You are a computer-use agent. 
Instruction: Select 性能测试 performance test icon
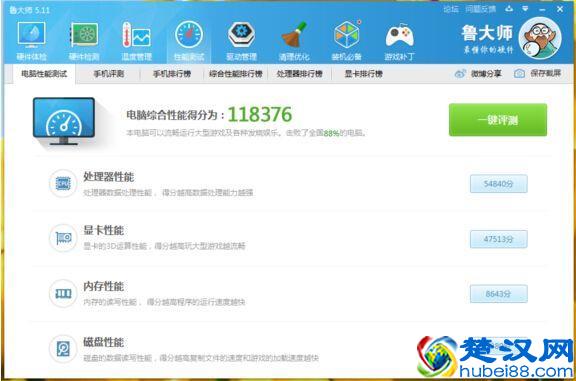(x=189, y=35)
